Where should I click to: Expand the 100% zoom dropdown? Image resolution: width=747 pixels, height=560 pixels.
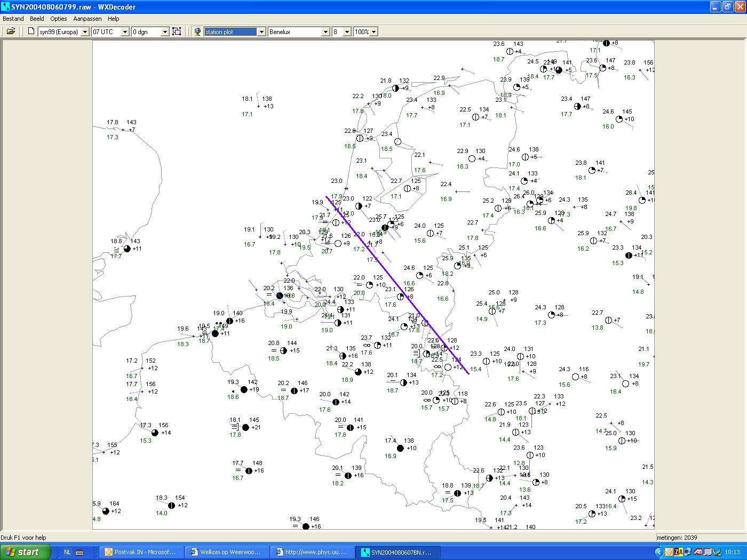[373, 32]
